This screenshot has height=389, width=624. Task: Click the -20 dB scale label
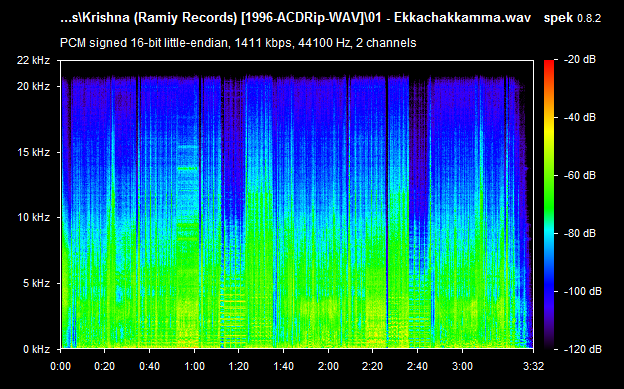click(579, 60)
